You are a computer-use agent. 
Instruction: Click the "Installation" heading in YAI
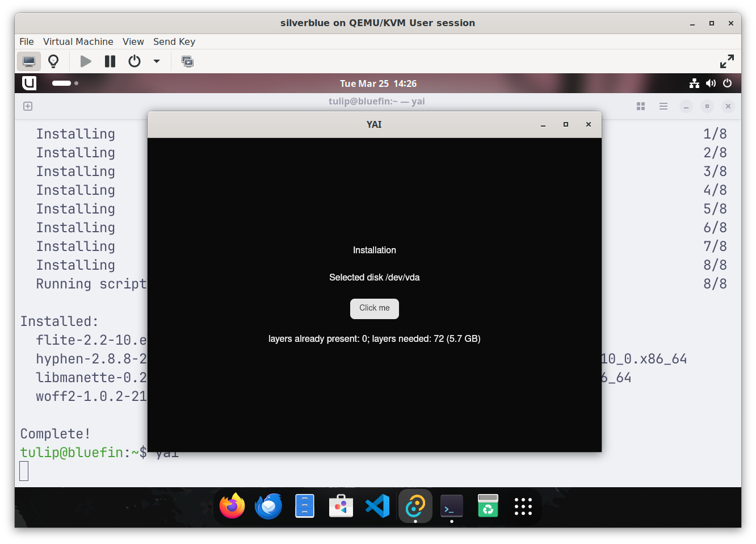click(x=375, y=250)
